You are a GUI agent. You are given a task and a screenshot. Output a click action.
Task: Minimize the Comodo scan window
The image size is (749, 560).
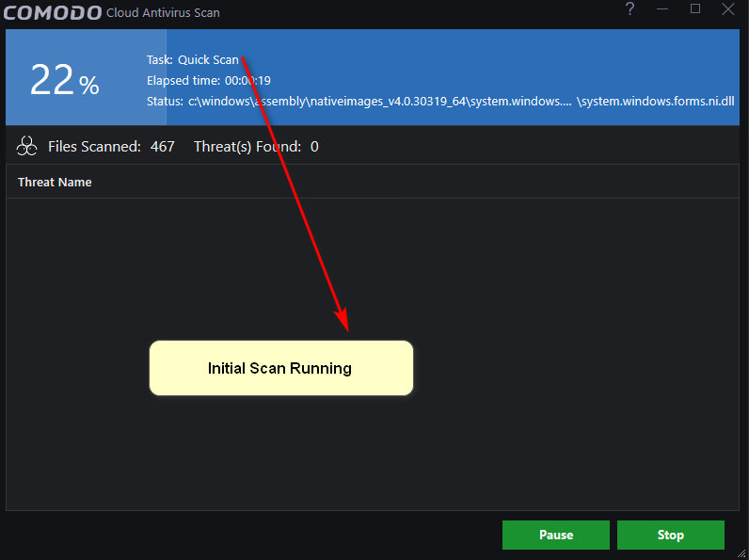[662, 9]
